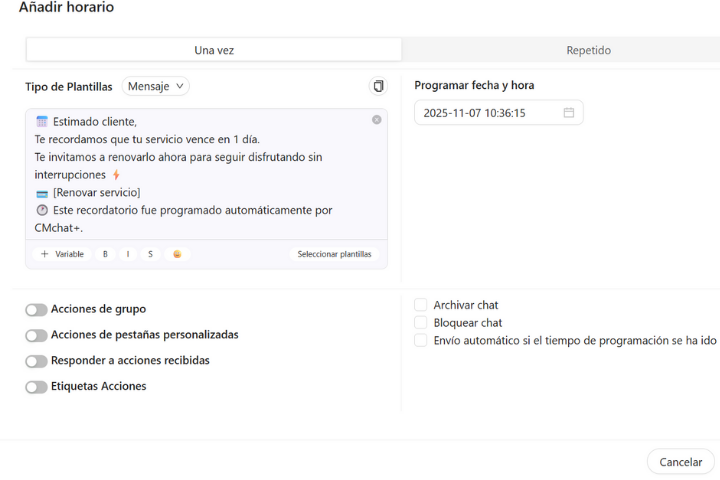Apply strikethrough with the S button

pos(151,254)
